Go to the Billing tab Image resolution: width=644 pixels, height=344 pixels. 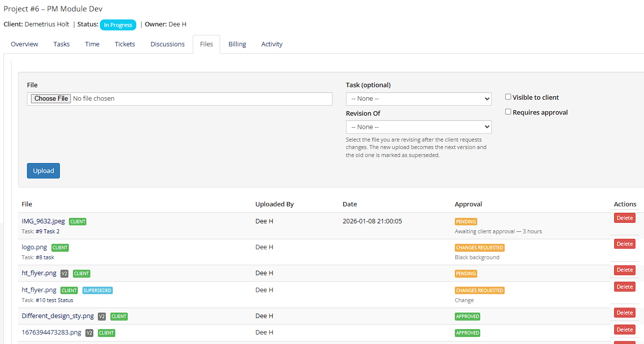click(237, 44)
